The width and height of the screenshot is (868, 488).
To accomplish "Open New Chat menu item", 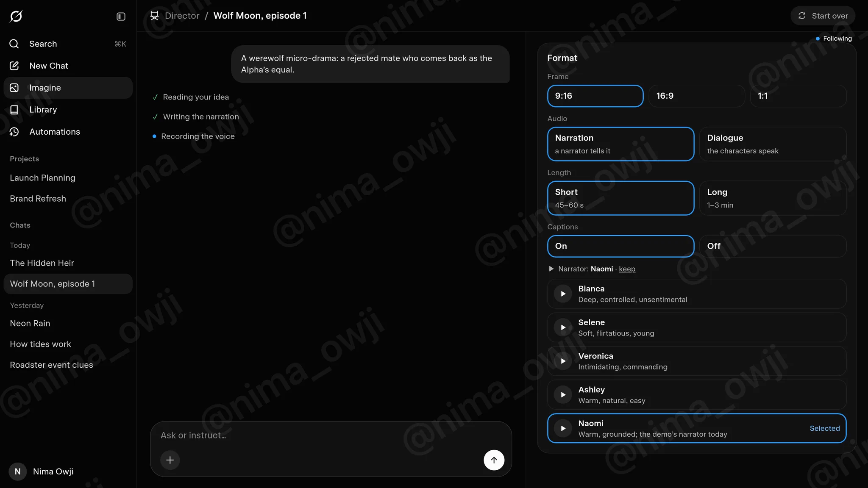I will 68,66.
